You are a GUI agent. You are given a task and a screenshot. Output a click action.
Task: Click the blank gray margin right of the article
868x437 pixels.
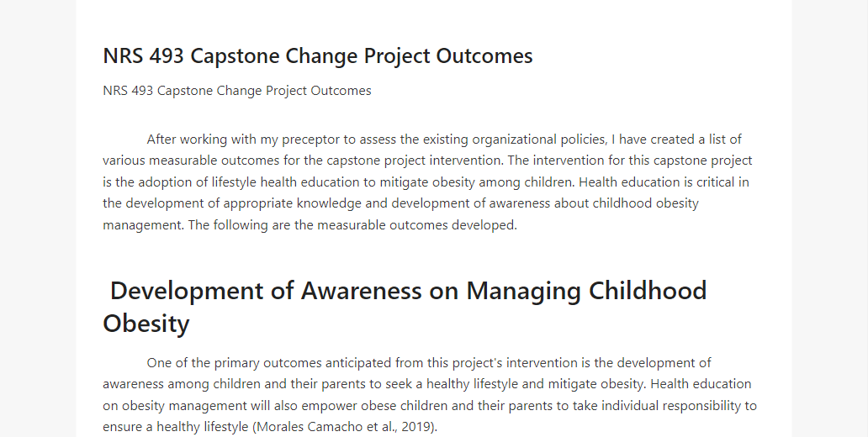830,218
